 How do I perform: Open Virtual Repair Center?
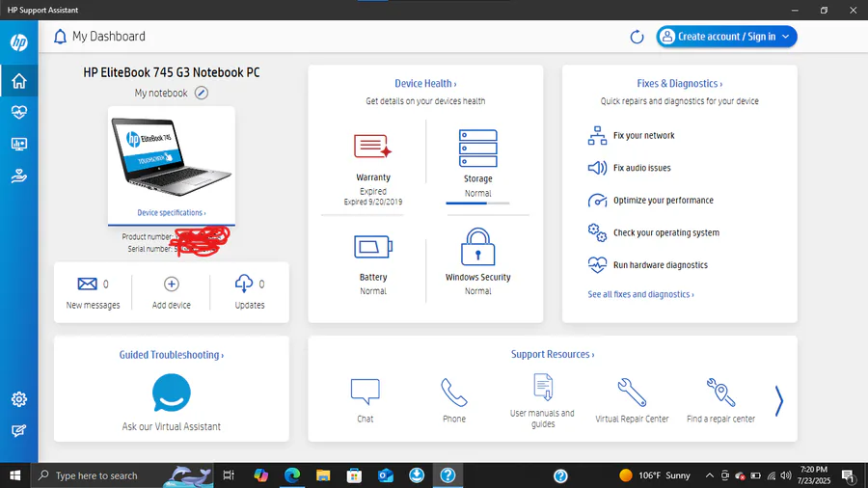tap(632, 400)
